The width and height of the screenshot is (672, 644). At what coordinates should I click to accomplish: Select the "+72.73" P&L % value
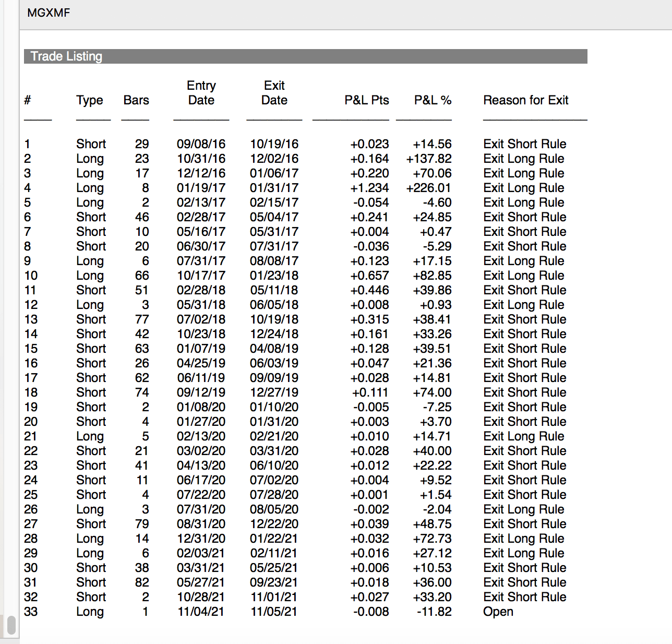[432, 539]
